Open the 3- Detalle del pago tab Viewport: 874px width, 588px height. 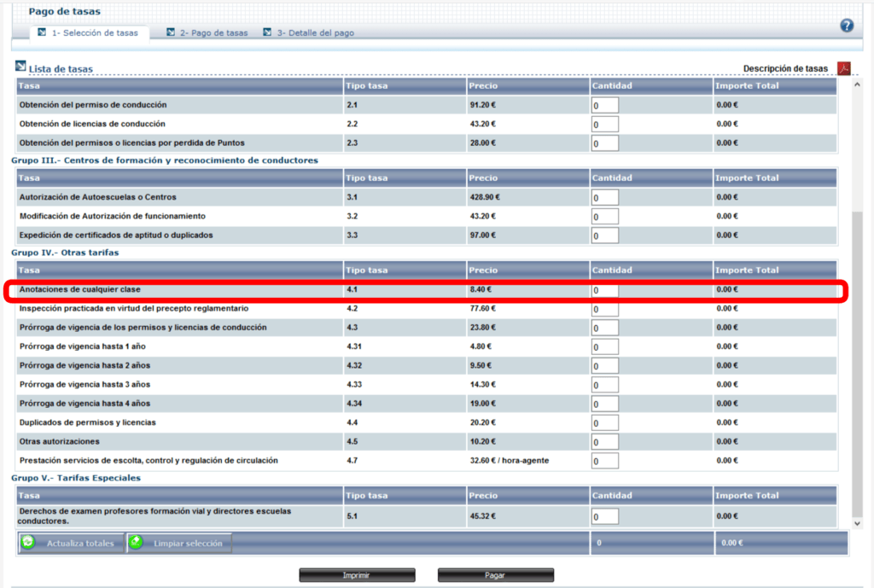point(314,33)
